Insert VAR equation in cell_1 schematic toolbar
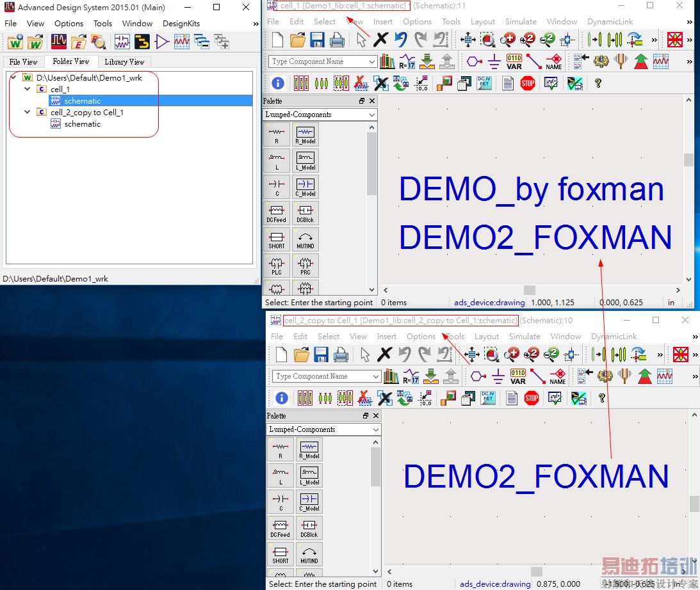The height and width of the screenshot is (590, 700). 514,61
